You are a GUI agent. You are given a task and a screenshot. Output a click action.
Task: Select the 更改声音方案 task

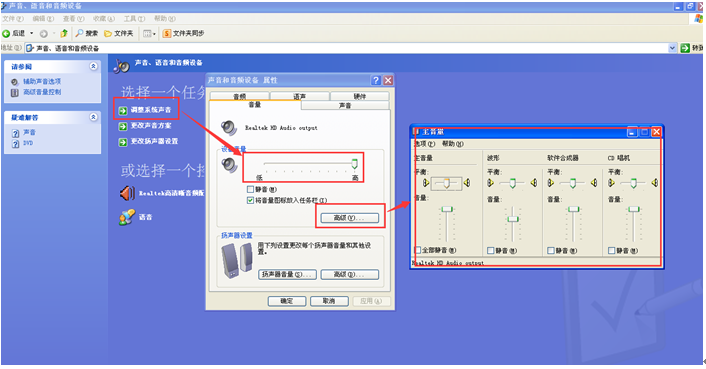[x=151, y=126]
